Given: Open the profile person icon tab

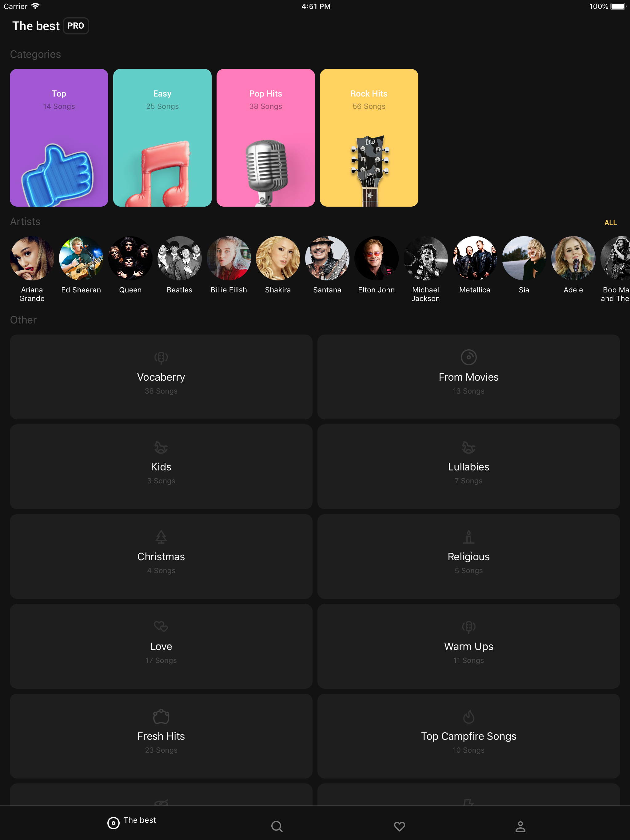Looking at the screenshot, I should (x=520, y=826).
